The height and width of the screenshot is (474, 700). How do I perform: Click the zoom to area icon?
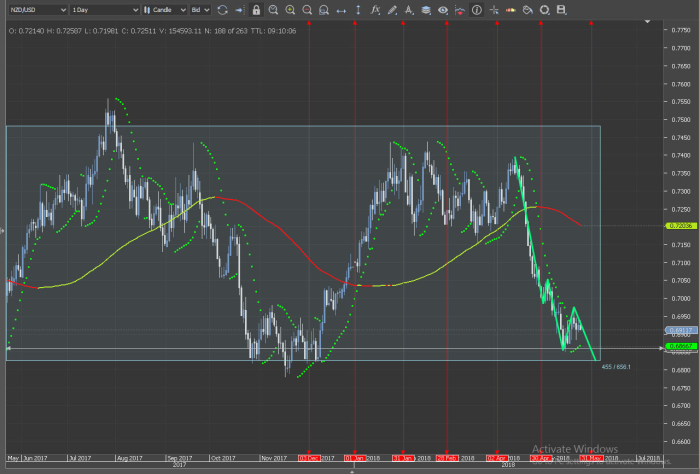[x=324, y=10]
